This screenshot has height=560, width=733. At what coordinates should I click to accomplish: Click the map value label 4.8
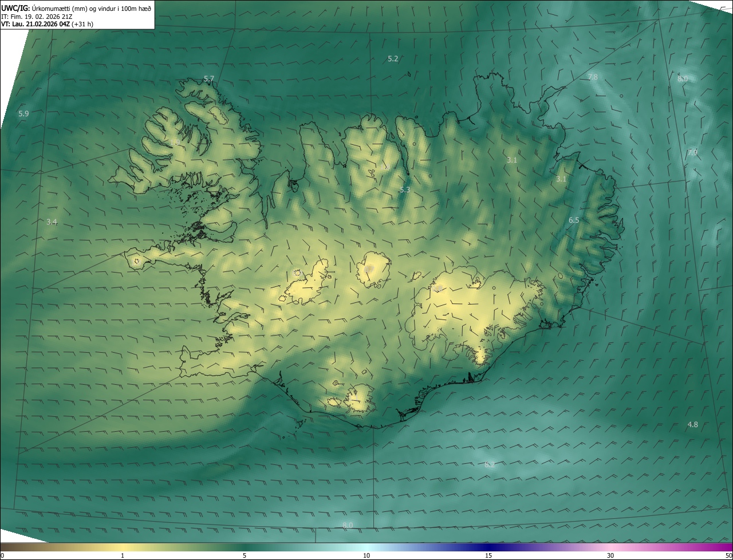(693, 424)
